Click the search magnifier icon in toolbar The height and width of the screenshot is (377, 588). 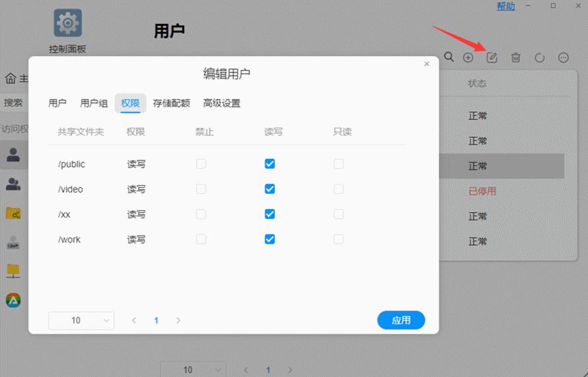tap(449, 57)
